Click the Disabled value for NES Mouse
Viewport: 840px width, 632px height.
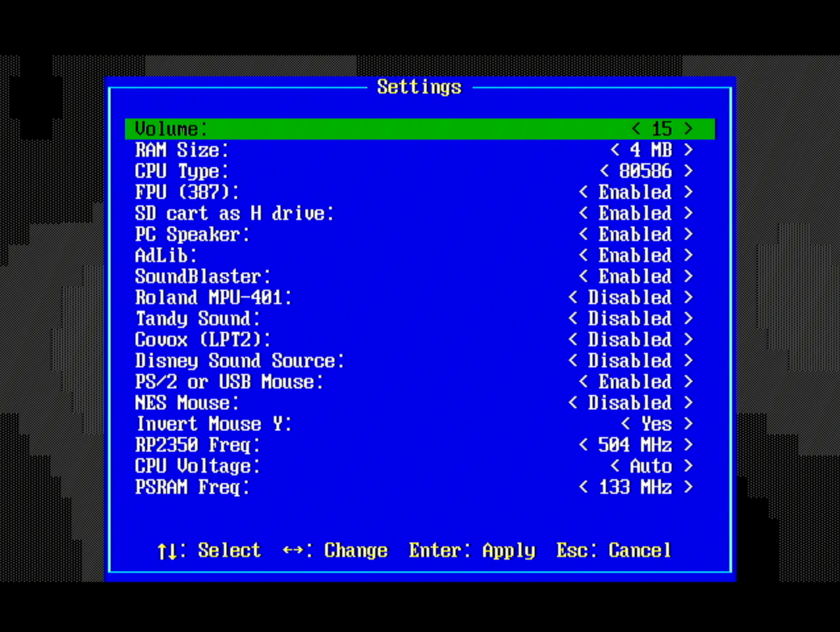point(630,403)
